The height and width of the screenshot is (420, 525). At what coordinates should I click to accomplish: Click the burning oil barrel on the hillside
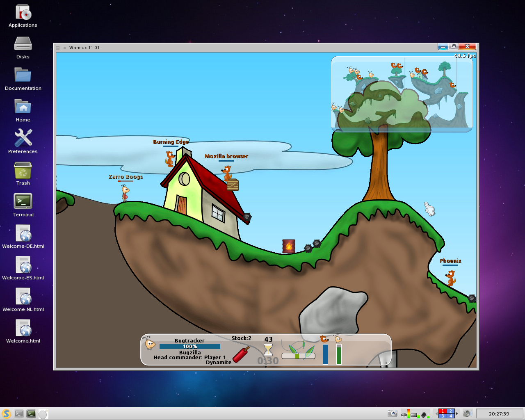point(288,246)
